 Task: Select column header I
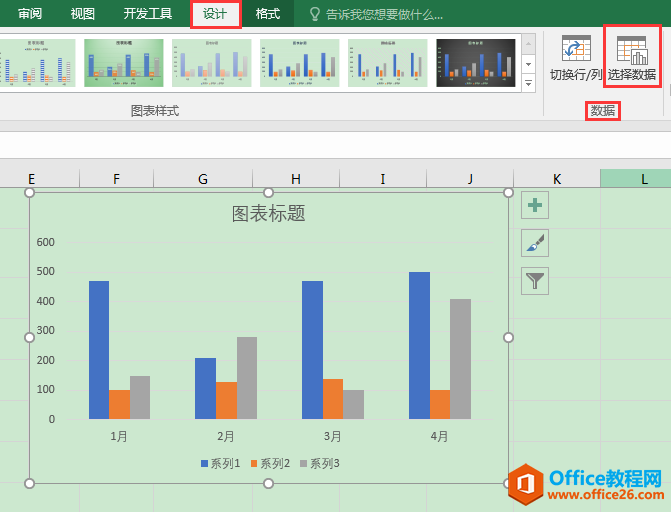[x=383, y=179]
